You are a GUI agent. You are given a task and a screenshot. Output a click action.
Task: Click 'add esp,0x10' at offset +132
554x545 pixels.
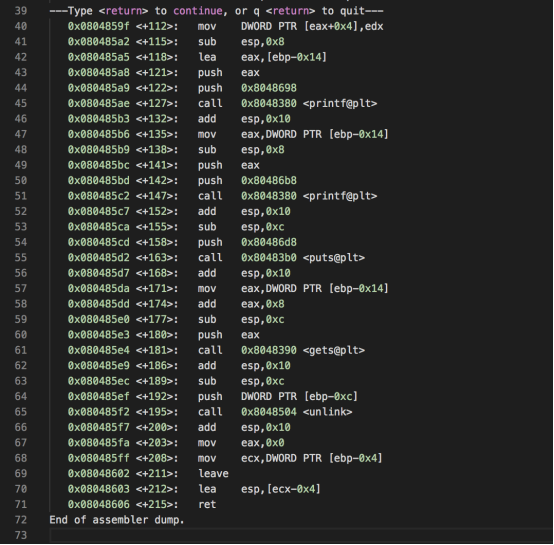244,119
